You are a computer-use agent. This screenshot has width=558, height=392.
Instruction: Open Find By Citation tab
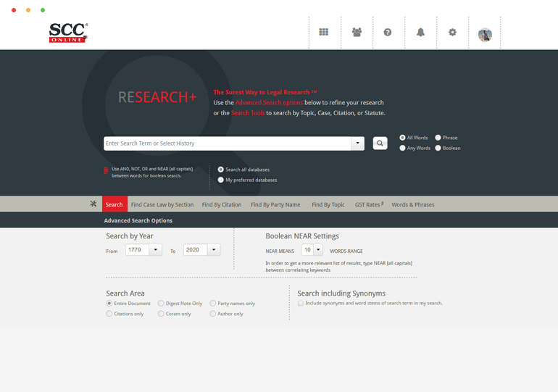pyautogui.click(x=222, y=204)
